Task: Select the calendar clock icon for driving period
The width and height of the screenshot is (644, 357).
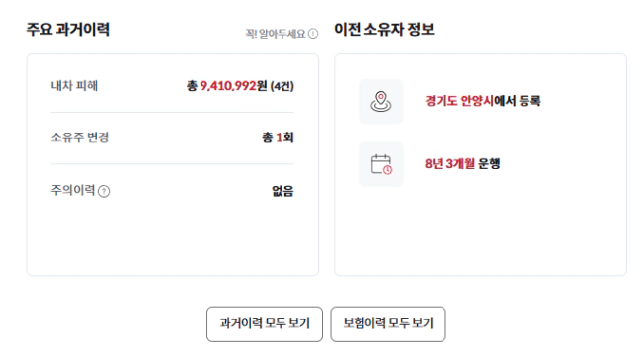Action: [381, 164]
